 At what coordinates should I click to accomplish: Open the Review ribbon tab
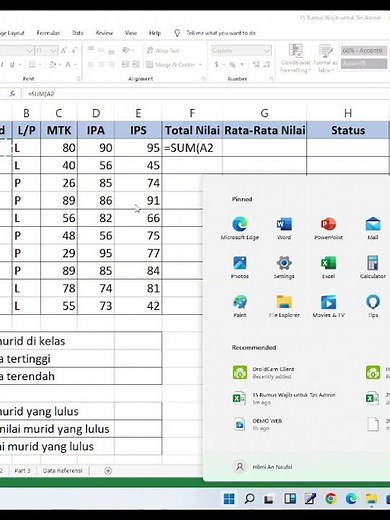point(104,33)
